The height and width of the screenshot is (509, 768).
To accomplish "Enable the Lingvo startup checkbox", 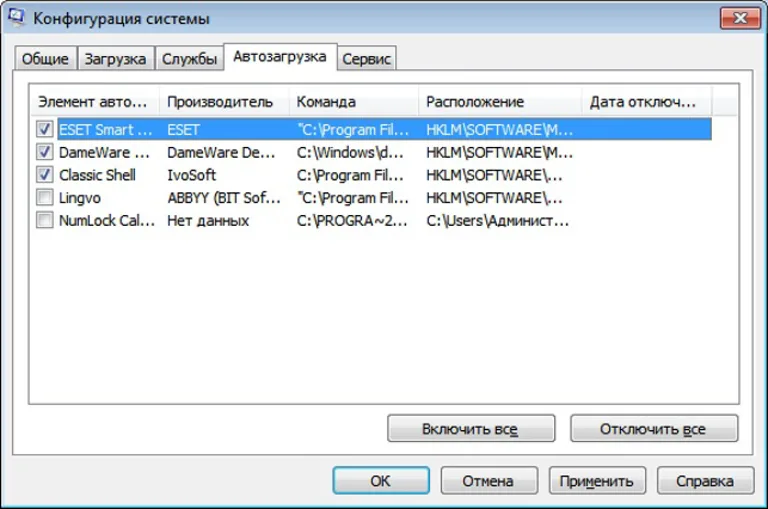I will point(45,197).
